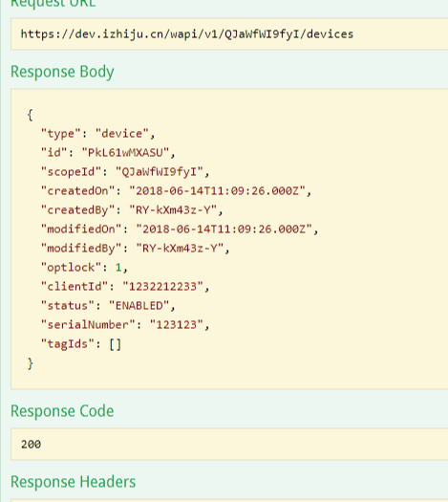This screenshot has height=502, width=448.
Task: Click the 200 response code value
Action: point(31,444)
